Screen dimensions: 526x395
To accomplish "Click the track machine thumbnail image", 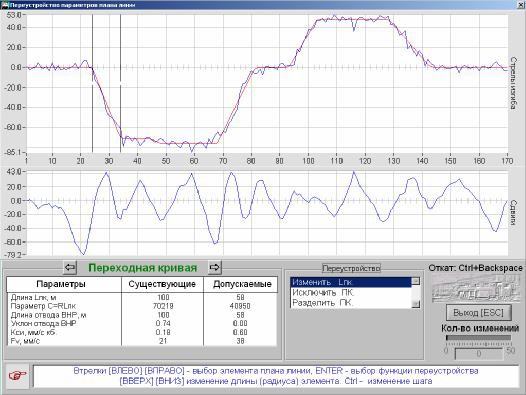I will tap(477, 288).
